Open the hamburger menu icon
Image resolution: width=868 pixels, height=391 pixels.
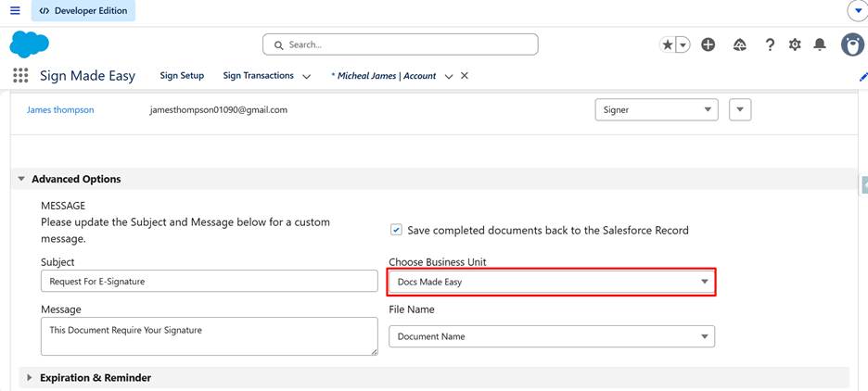(15, 10)
